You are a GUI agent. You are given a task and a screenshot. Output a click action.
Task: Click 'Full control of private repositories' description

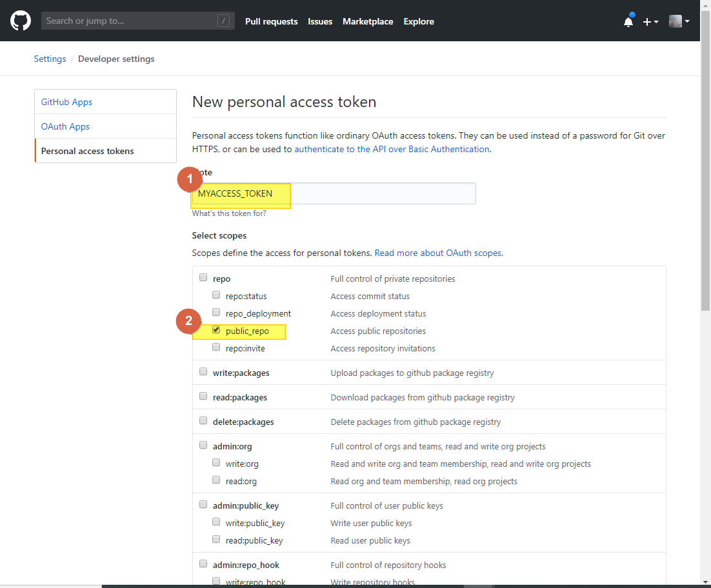tap(393, 279)
